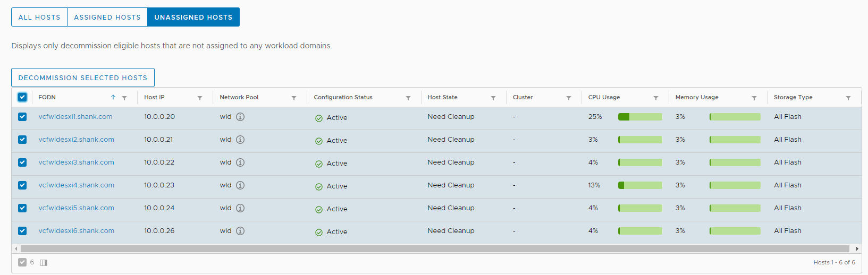This screenshot has width=868, height=275.
Task: Click the 25% CPU usage bar
Action: (x=640, y=117)
